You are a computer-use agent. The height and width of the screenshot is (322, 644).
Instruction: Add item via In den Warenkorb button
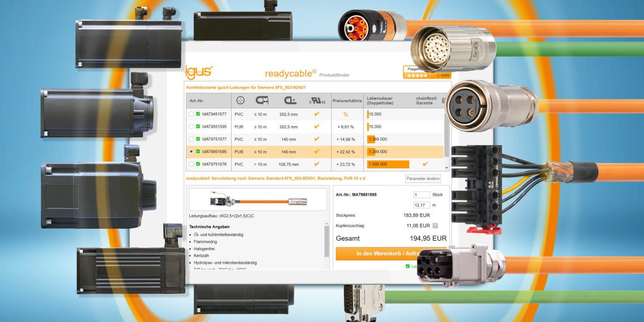pyautogui.click(x=390, y=254)
